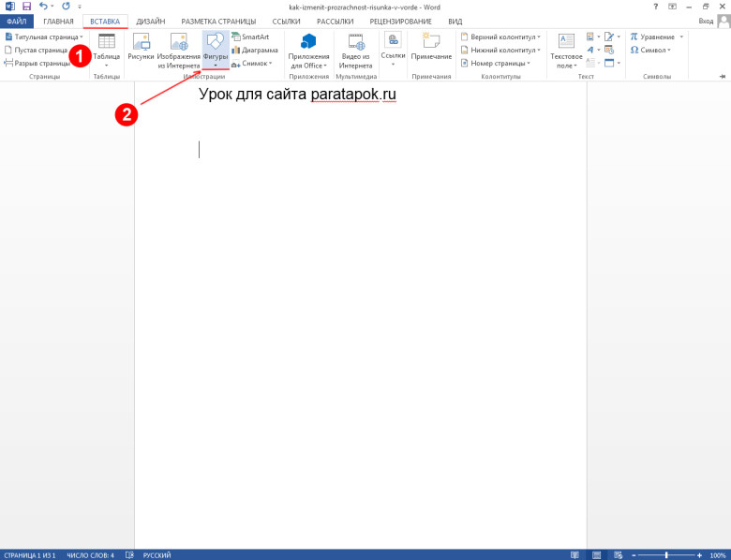
Task: Click Разрыв страницы button
Action: coord(37,63)
